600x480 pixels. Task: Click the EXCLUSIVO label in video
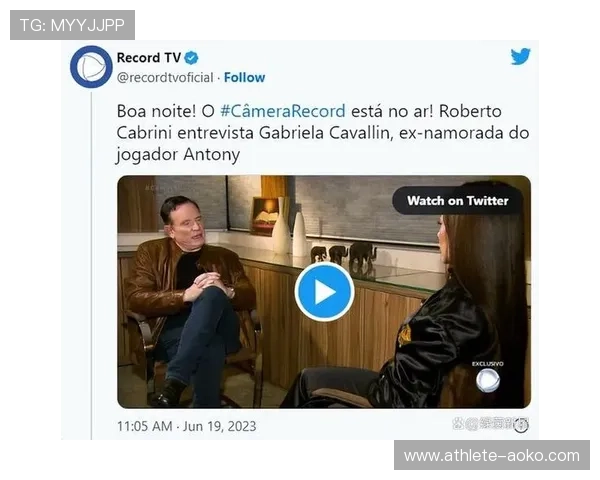[x=488, y=364]
